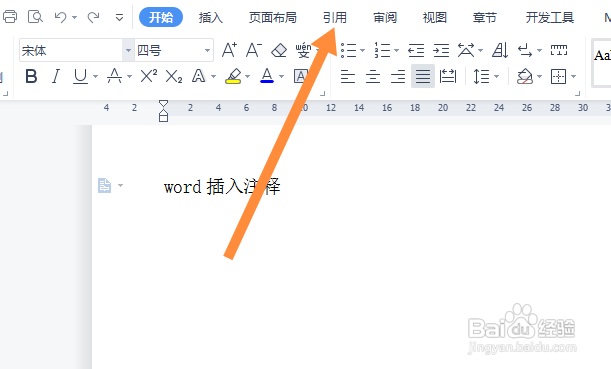Open the Undo history dropdown arrow
The image size is (611, 369).
pos(74,18)
